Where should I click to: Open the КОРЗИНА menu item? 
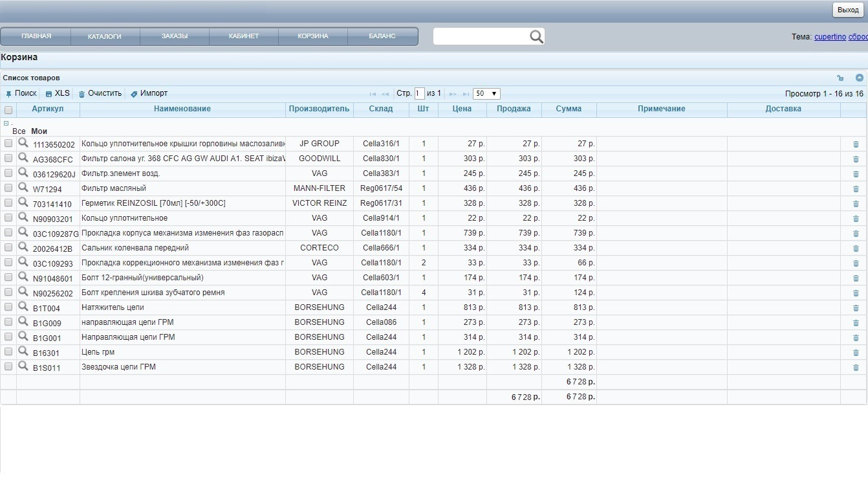point(313,36)
